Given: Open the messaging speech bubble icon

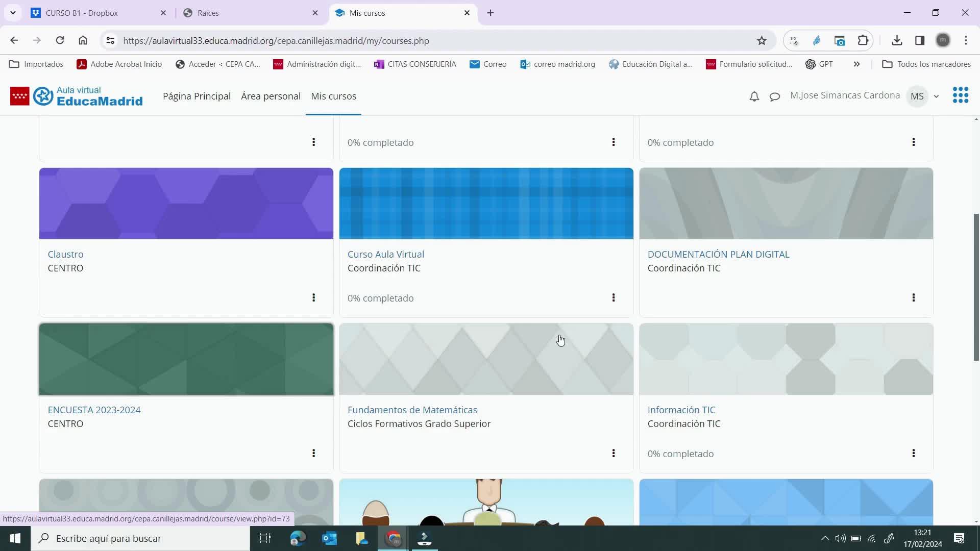Looking at the screenshot, I should [x=774, y=96].
